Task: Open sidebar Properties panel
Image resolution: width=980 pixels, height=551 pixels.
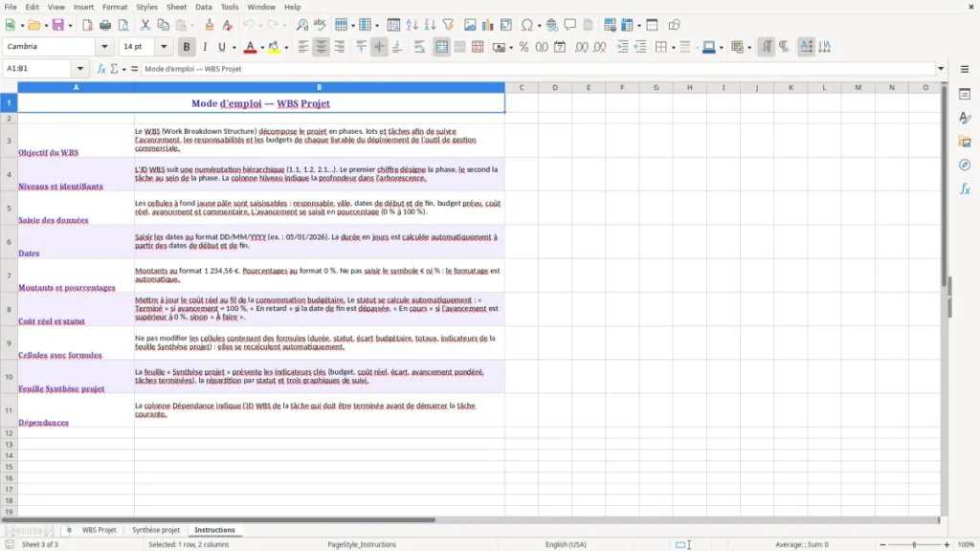Action: tap(965, 95)
